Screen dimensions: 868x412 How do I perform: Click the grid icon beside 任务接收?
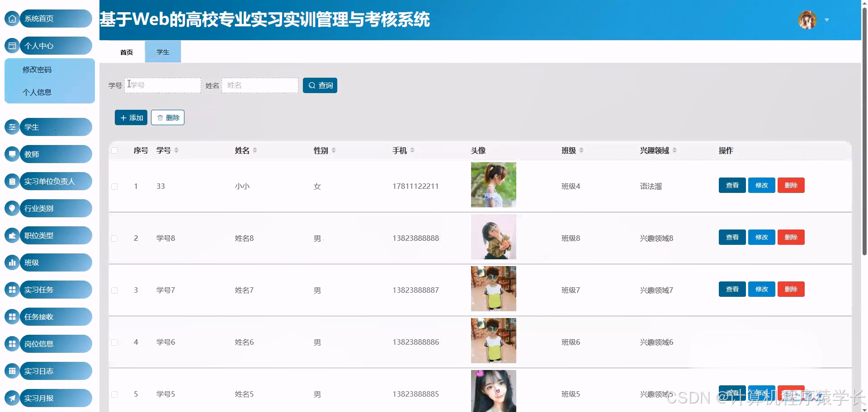12,317
